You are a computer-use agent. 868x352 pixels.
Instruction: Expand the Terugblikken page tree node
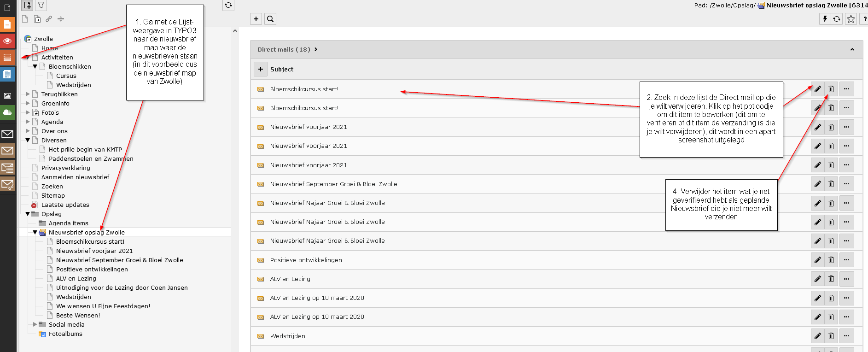point(28,94)
